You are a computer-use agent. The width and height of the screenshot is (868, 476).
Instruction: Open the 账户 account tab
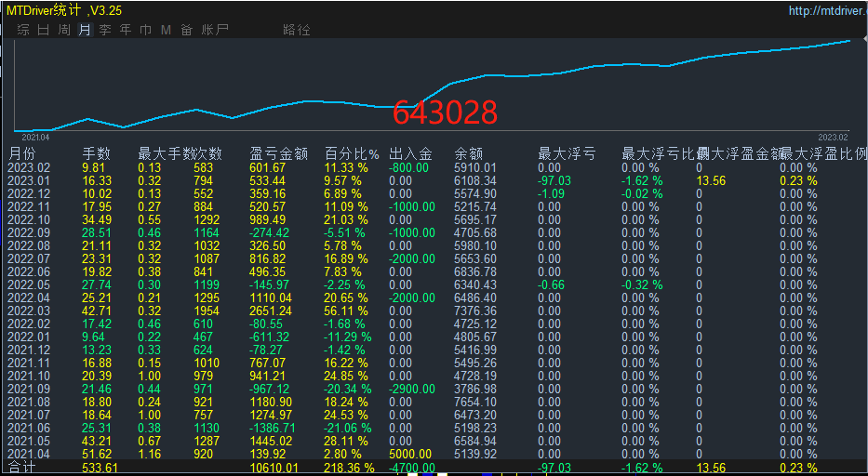(x=215, y=30)
